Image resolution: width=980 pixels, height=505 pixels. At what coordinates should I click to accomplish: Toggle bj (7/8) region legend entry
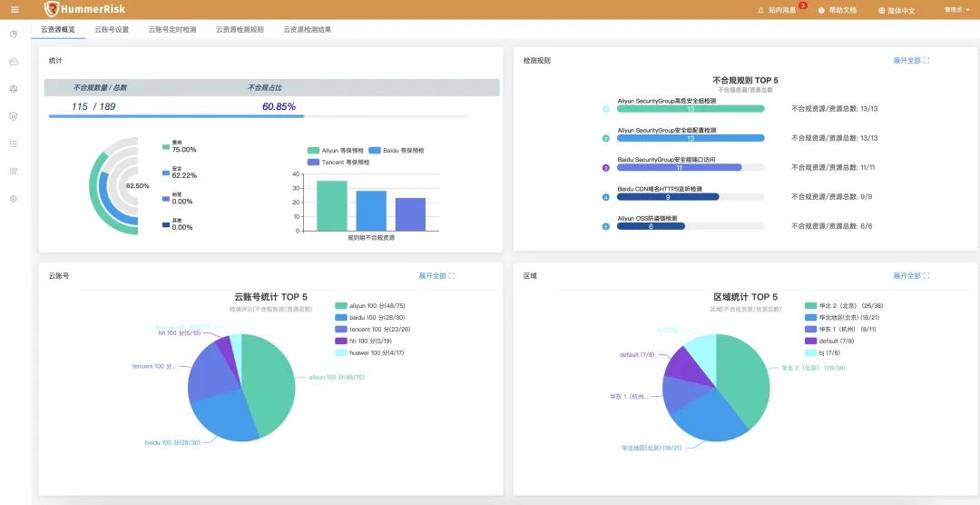(822, 353)
